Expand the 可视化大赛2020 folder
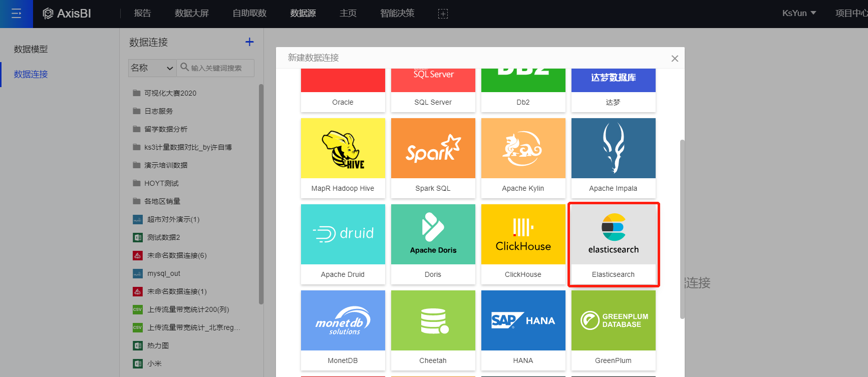868x377 pixels. click(170, 93)
